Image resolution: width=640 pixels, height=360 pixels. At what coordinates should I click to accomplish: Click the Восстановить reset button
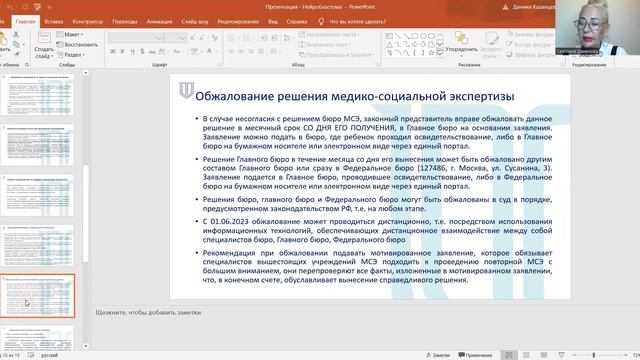pyautogui.click(x=78, y=44)
